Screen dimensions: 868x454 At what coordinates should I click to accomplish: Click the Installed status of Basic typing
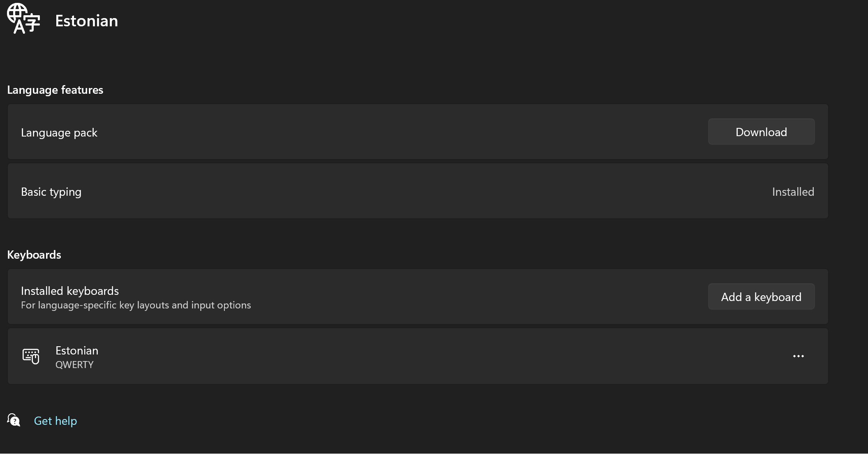coord(793,192)
